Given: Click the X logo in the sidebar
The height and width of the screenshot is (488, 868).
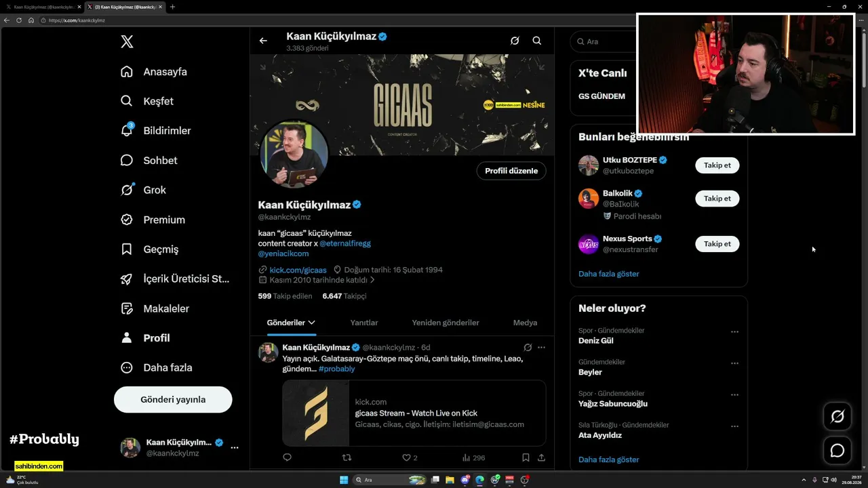Looking at the screenshot, I should (x=127, y=42).
